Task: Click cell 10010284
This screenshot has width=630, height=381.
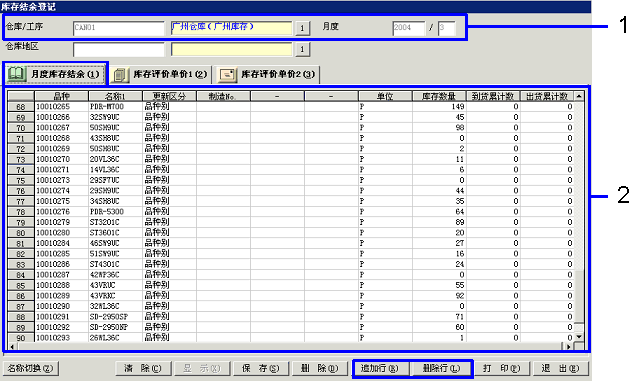Action: (61, 243)
